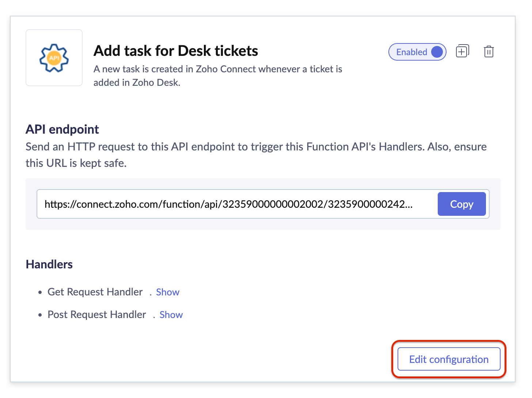This screenshot has width=532, height=398.
Task: Click the 'Get Request Handler' label
Action: [95, 292]
